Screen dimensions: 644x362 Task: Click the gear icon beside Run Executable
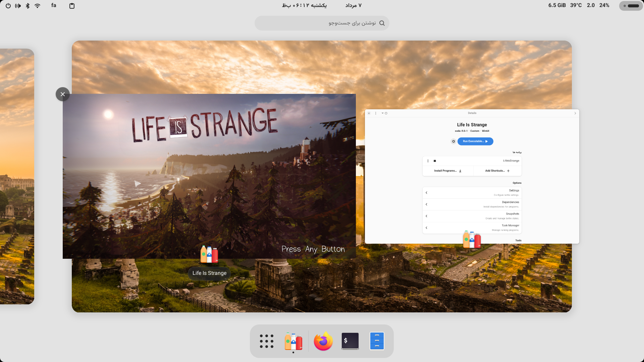point(453,141)
